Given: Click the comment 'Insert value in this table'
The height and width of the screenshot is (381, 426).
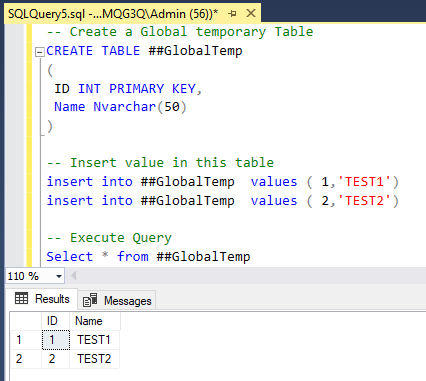Looking at the screenshot, I should pos(160,163).
